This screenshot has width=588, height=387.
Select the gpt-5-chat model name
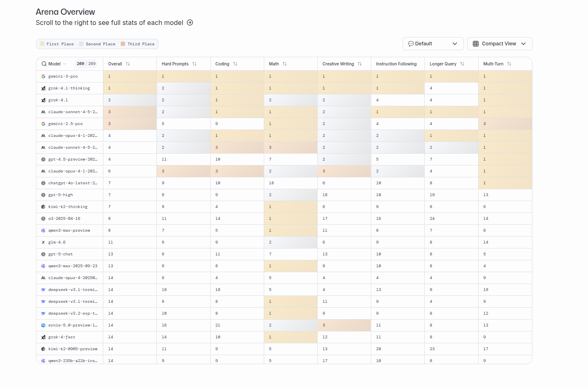[60, 254]
